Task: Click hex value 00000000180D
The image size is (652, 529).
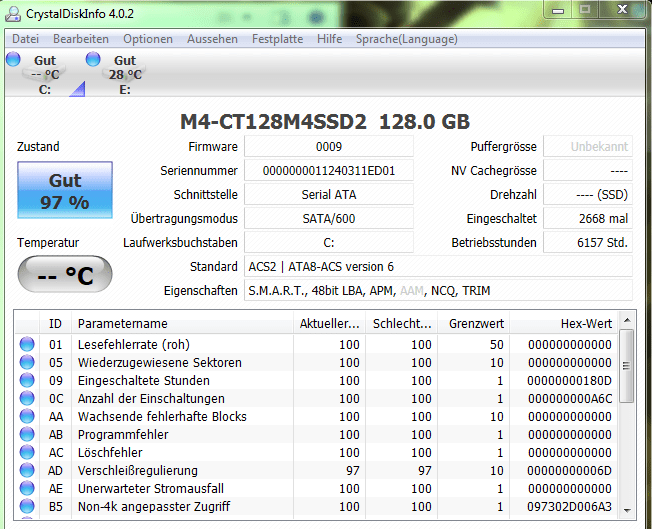Action: point(569,380)
